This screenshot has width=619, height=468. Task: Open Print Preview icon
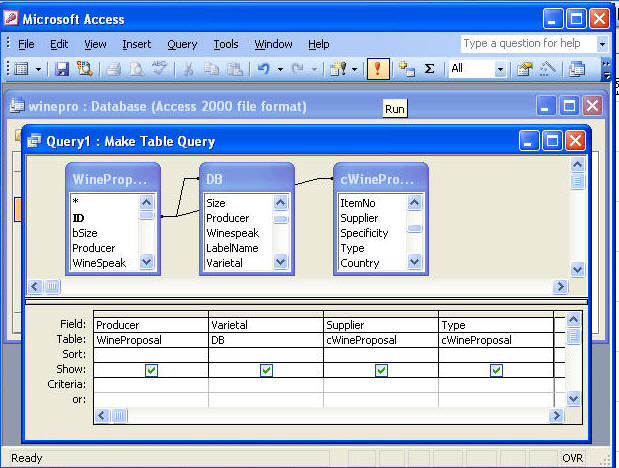coord(137,69)
